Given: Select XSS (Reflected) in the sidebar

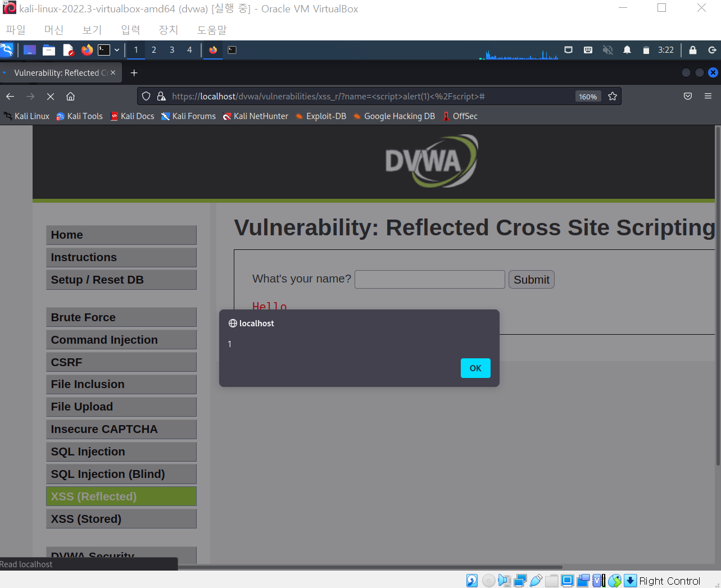Looking at the screenshot, I should (121, 496).
